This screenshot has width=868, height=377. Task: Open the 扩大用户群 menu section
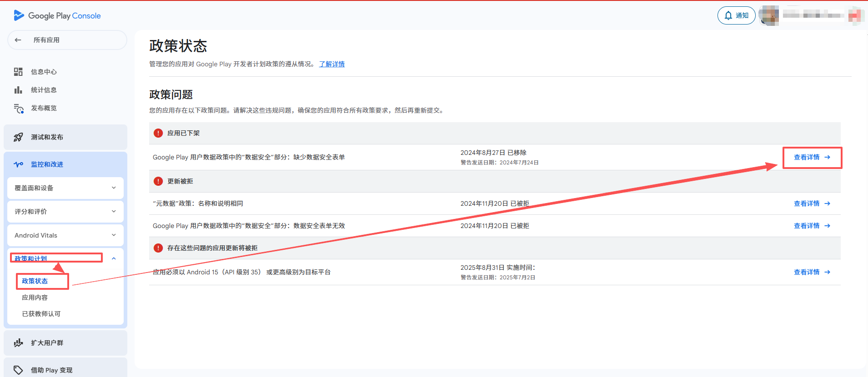[65, 343]
